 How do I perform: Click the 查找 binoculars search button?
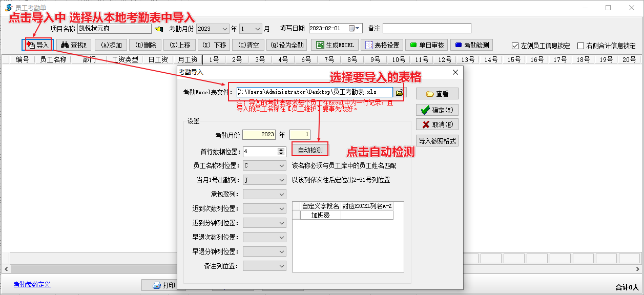click(x=74, y=45)
